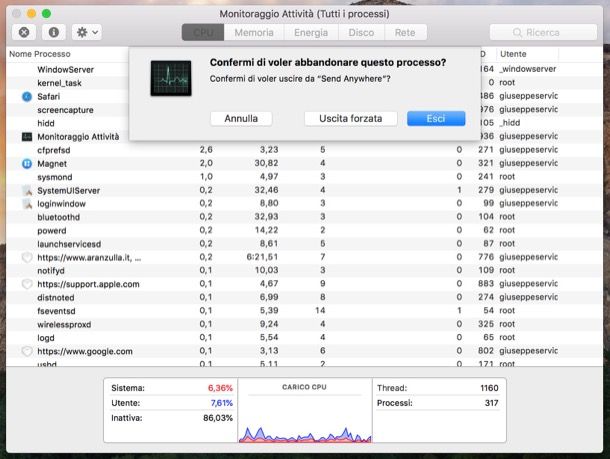The image size is (610, 459).
Task: Click shield icon beside aranzulla.it process
Action: (x=27, y=258)
